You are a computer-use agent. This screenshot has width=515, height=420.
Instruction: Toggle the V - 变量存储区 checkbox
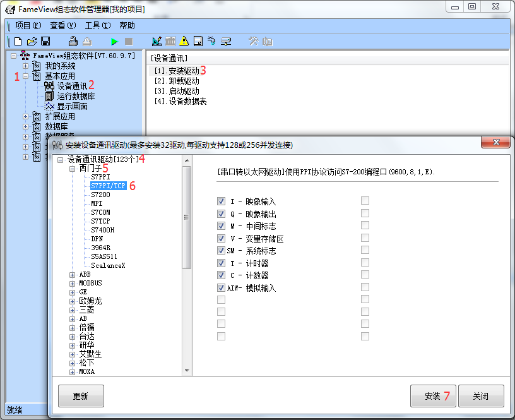(221, 239)
